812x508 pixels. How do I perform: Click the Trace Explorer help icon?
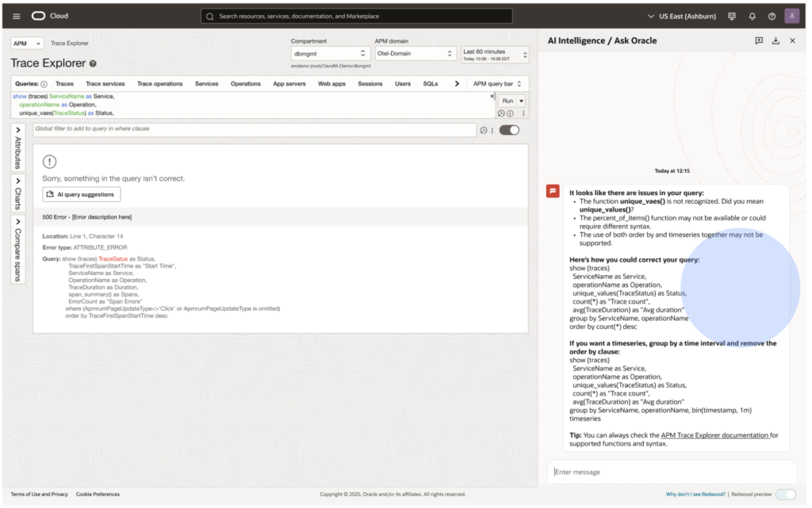[x=93, y=63]
